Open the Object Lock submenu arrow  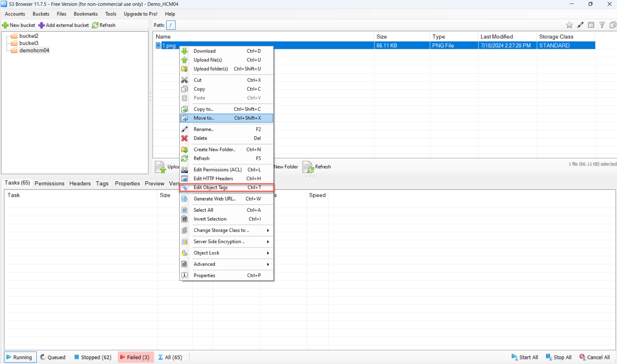click(268, 253)
